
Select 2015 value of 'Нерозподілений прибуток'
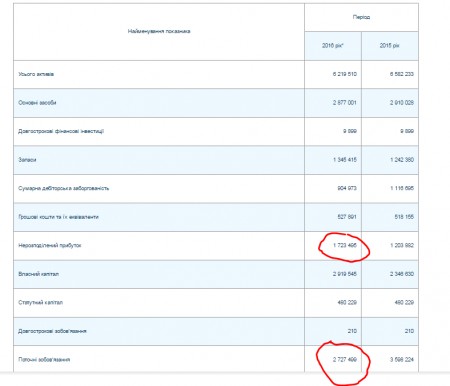[402, 245]
